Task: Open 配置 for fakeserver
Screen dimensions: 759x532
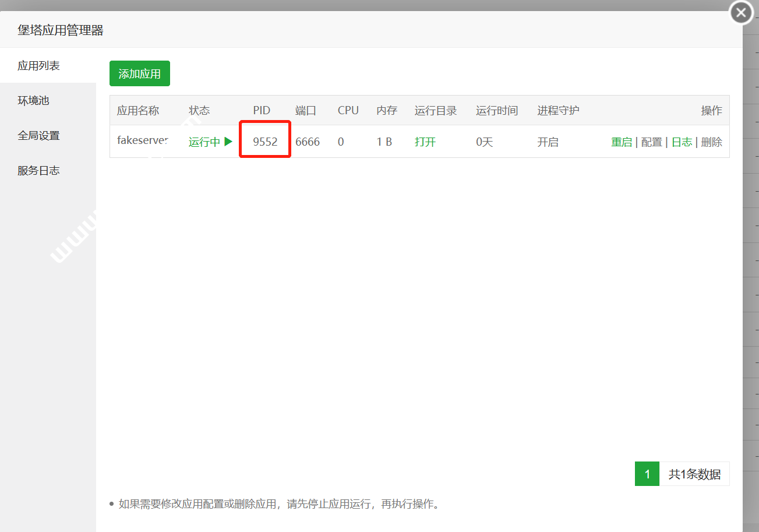Action: pyautogui.click(x=651, y=142)
